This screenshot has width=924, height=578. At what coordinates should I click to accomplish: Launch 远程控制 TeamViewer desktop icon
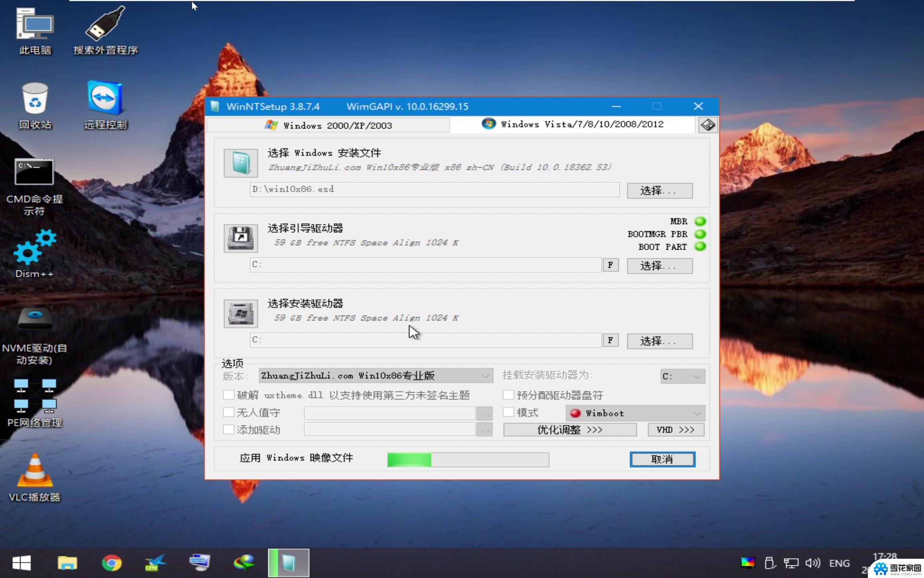click(105, 105)
